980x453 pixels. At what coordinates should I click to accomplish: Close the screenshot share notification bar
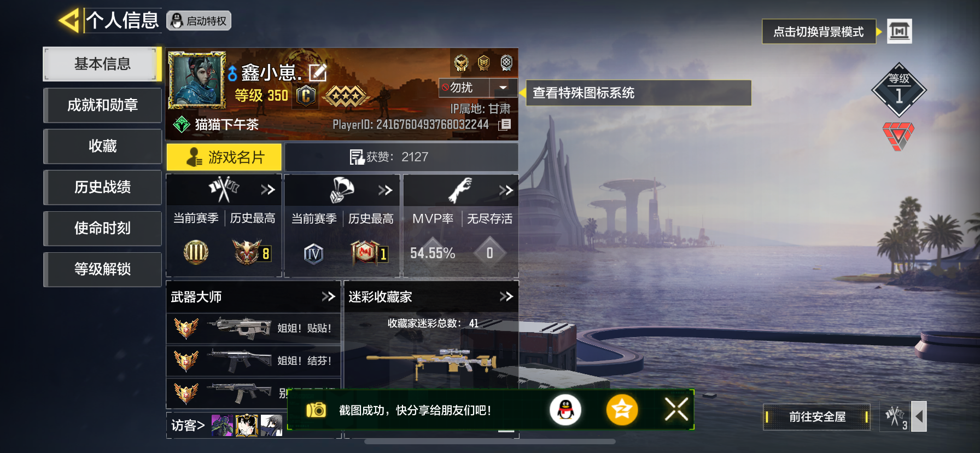click(676, 409)
